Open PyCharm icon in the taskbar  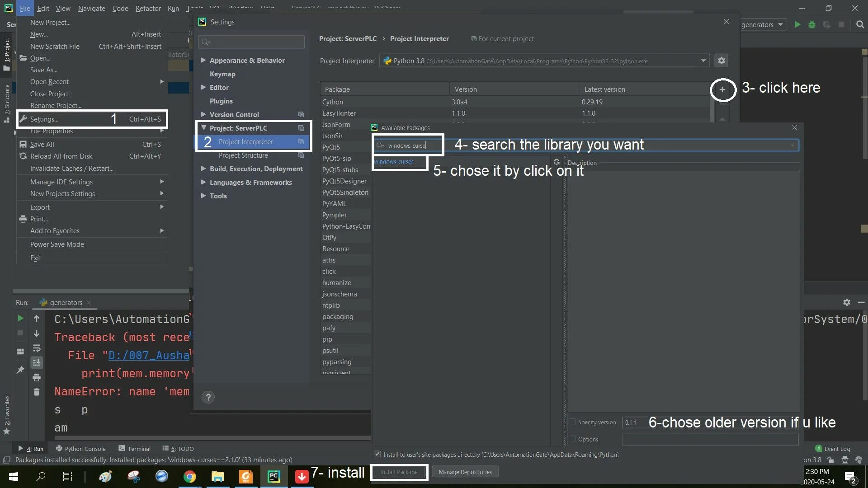point(274,477)
